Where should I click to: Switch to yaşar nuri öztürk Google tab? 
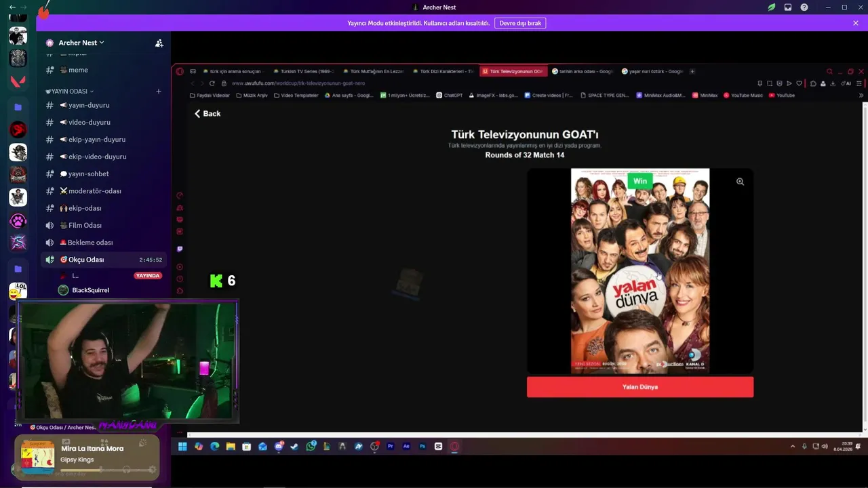tap(652, 71)
